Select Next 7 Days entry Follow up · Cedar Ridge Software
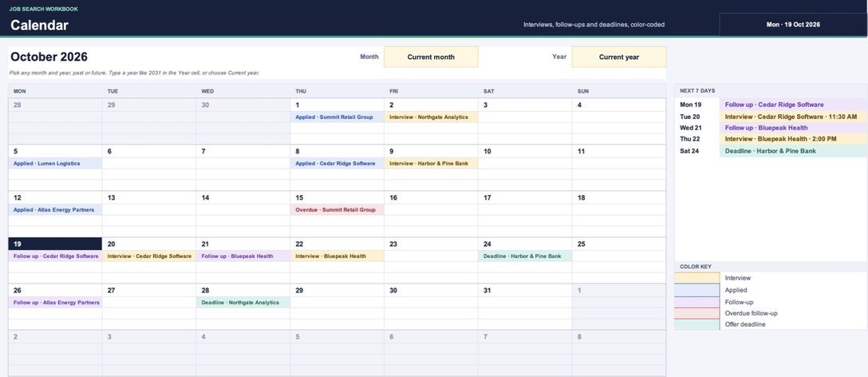Viewport: 868px width, 377px height. coord(793,104)
